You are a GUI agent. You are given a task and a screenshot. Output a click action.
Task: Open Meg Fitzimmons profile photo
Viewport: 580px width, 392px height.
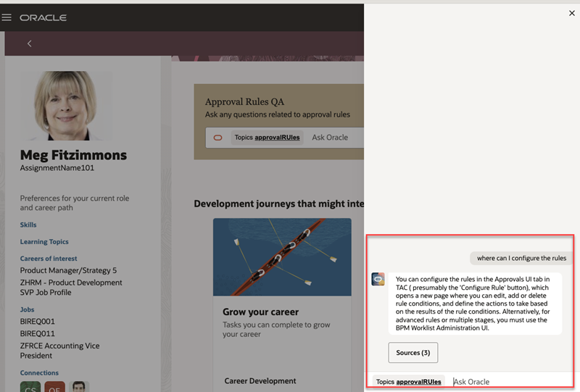tap(66, 106)
